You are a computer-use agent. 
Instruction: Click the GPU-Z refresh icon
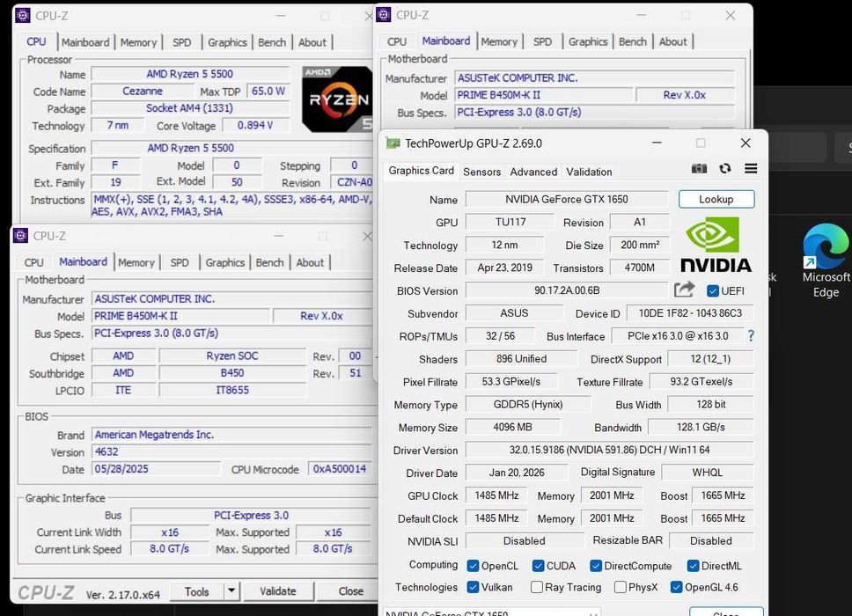tap(725, 168)
